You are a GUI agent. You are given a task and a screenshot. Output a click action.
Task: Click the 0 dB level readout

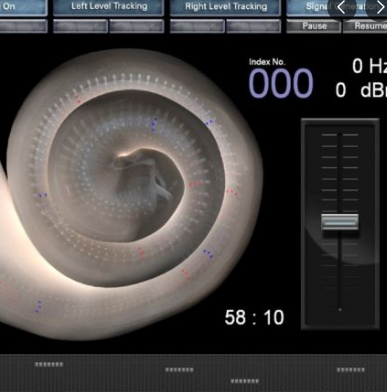pos(361,90)
